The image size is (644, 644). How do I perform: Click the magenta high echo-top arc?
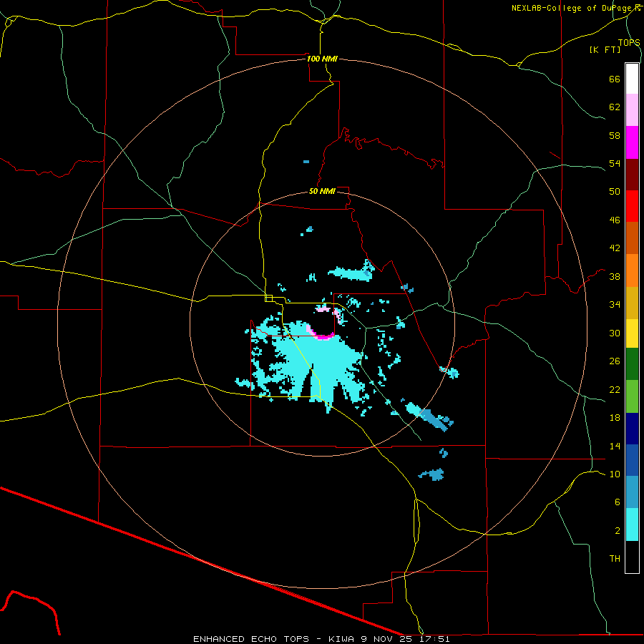(x=324, y=336)
